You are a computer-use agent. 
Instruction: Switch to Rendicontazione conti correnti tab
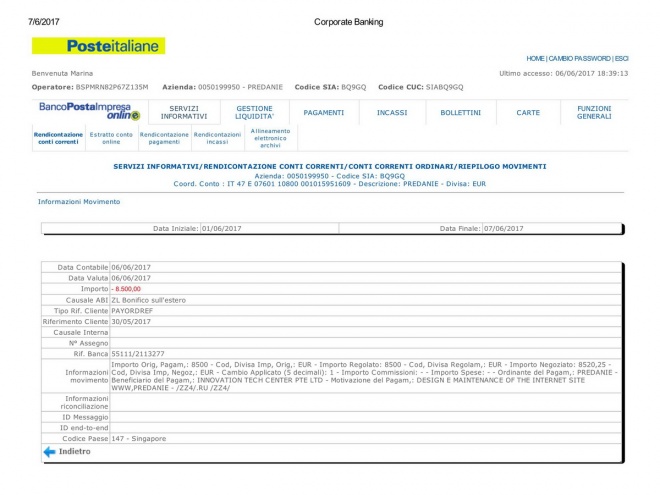click(58, 138)
